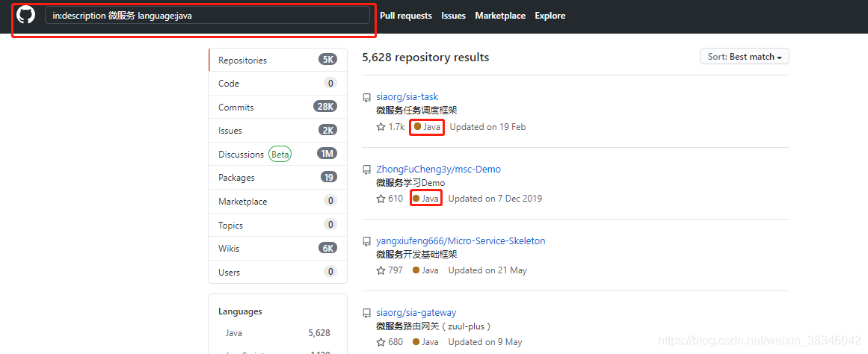
Task: Show Topics search results
Action: point(278,225)
